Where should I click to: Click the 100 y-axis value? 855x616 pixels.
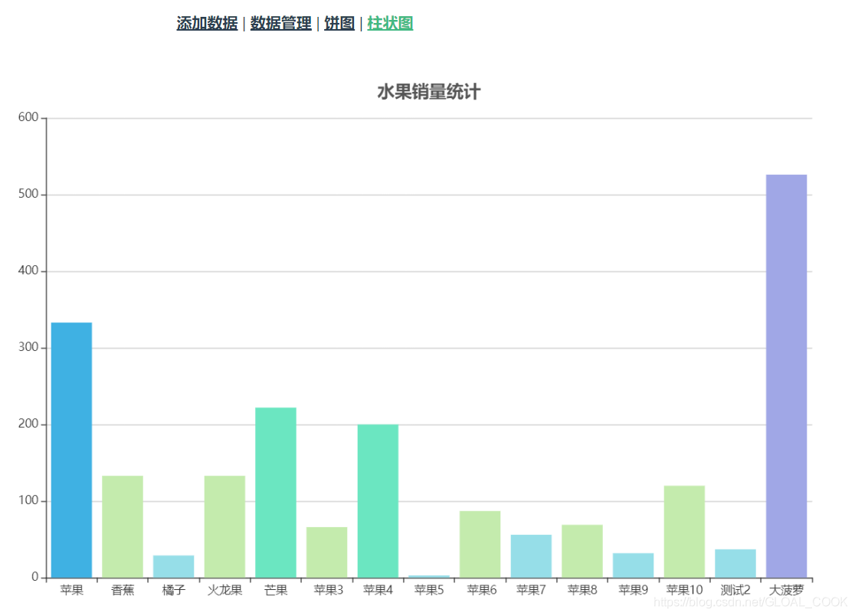[28, 500]
